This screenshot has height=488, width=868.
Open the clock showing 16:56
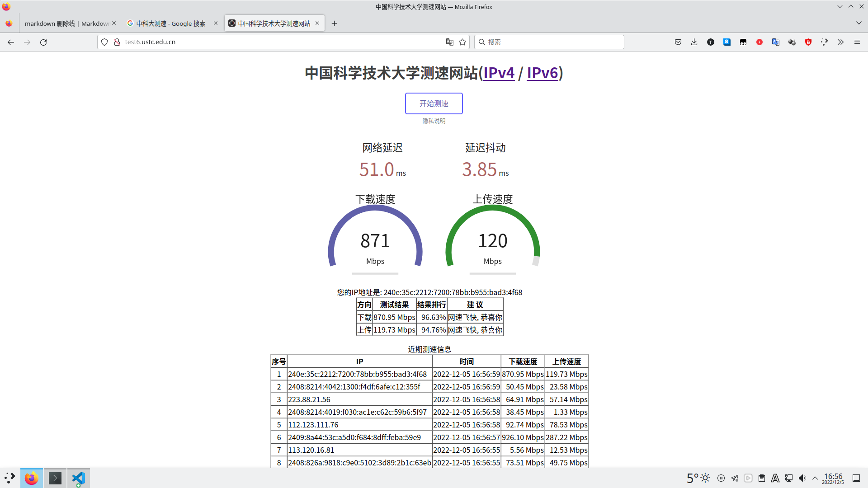tap(833, 478)
